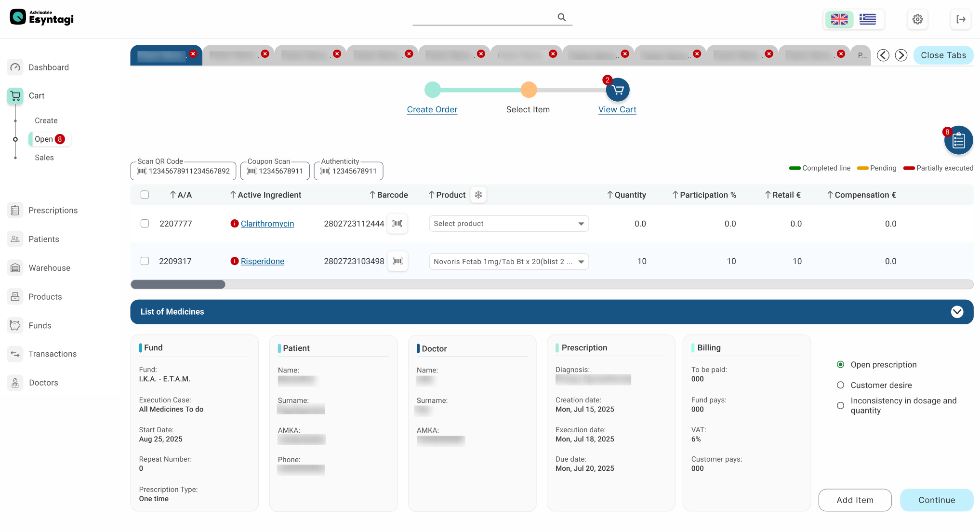Scan barcode for Clarithromycin row
980x532 pixels.
(x=397, y=224)
